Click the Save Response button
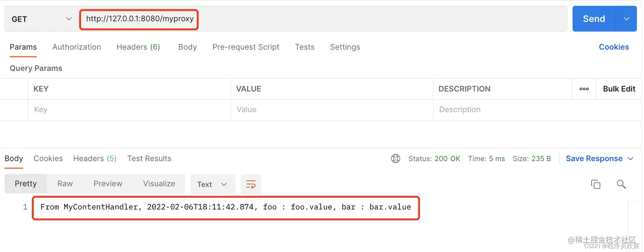644x252 pixels. [x=594, y=159]
